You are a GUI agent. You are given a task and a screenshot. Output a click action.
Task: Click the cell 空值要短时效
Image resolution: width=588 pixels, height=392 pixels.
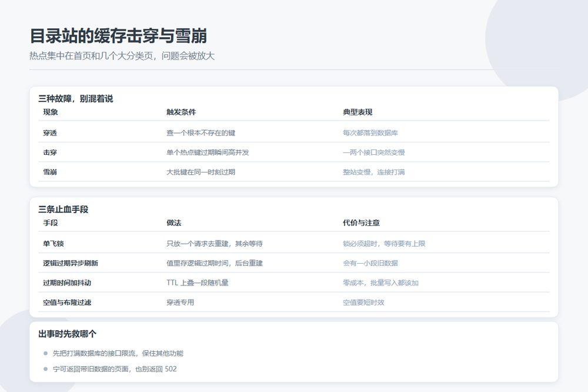click(364, 303)
